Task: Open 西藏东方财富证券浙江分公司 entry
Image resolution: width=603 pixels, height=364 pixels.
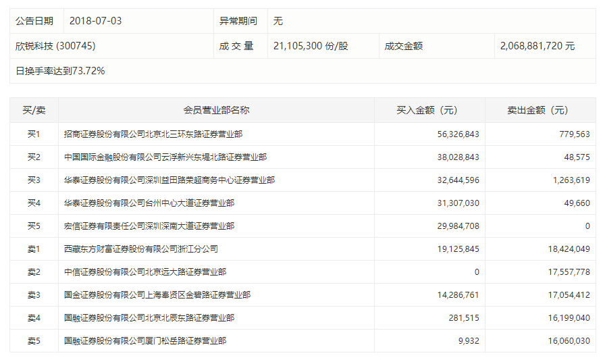Action: point(141,249)
